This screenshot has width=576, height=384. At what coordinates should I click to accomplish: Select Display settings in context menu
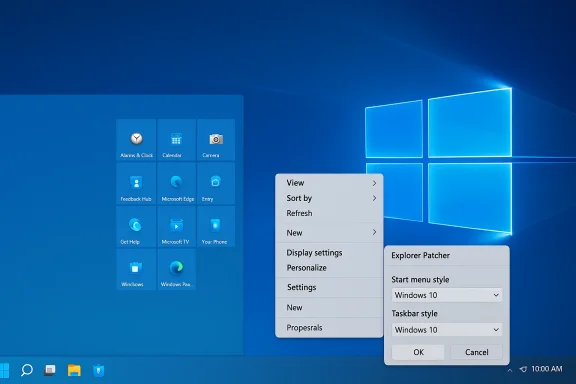pos(329,252)
